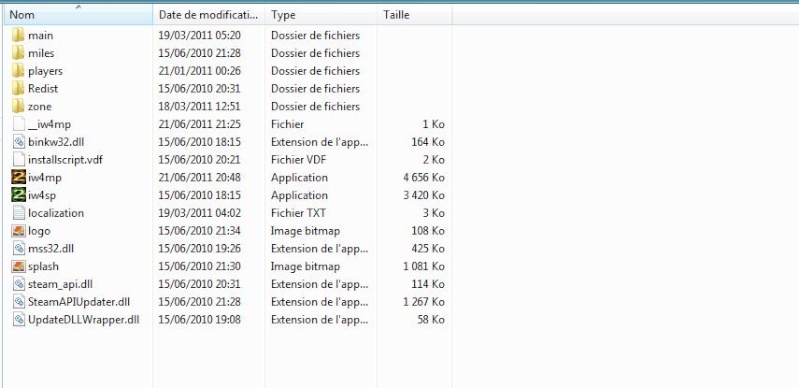Select the file name SteamAPIUpdater.dll
The width and height of the screenshot is (799, 388).
[79, 302]
